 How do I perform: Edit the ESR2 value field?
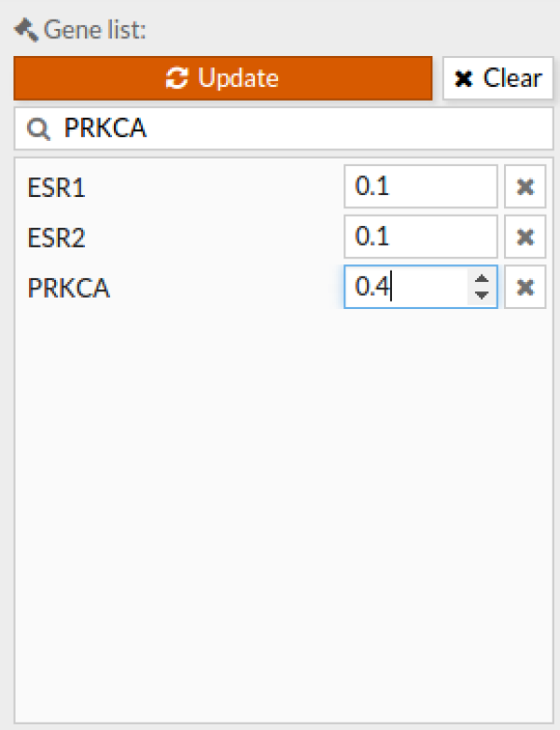click(x=421, y=237)
